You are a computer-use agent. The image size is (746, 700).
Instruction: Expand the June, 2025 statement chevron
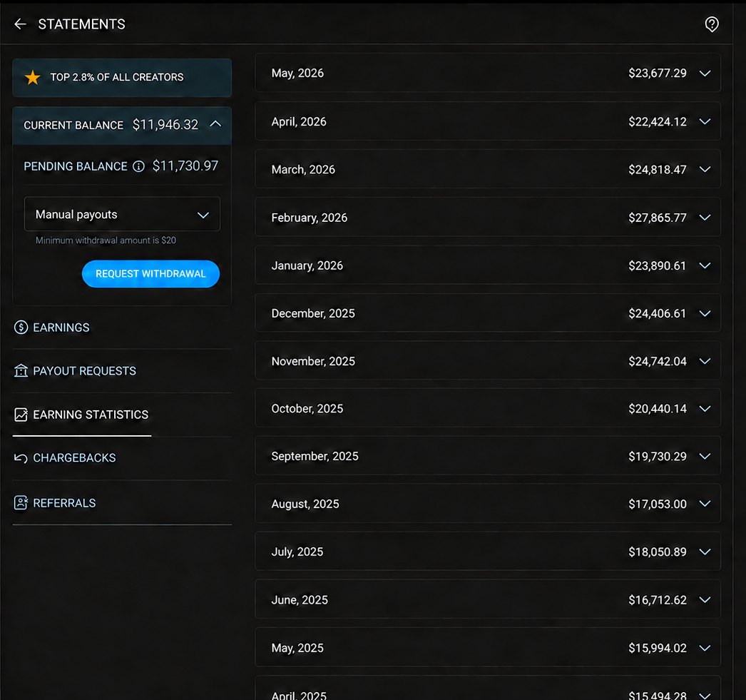[x=705, y=599]
